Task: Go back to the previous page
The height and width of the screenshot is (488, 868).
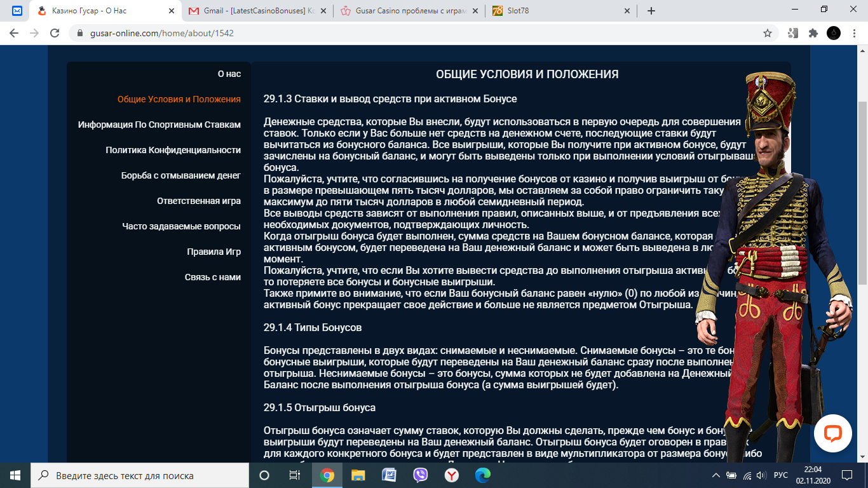Action: (14, 33)
